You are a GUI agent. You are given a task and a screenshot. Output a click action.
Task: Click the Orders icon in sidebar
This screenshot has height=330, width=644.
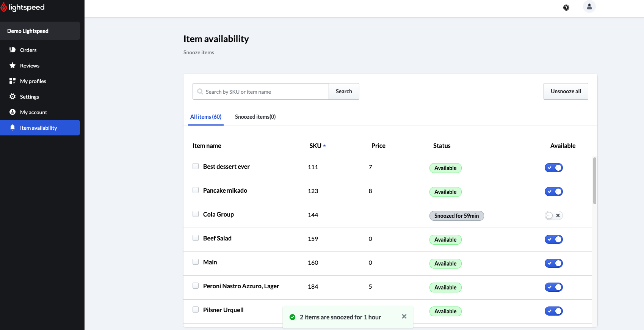coord(13,50)
